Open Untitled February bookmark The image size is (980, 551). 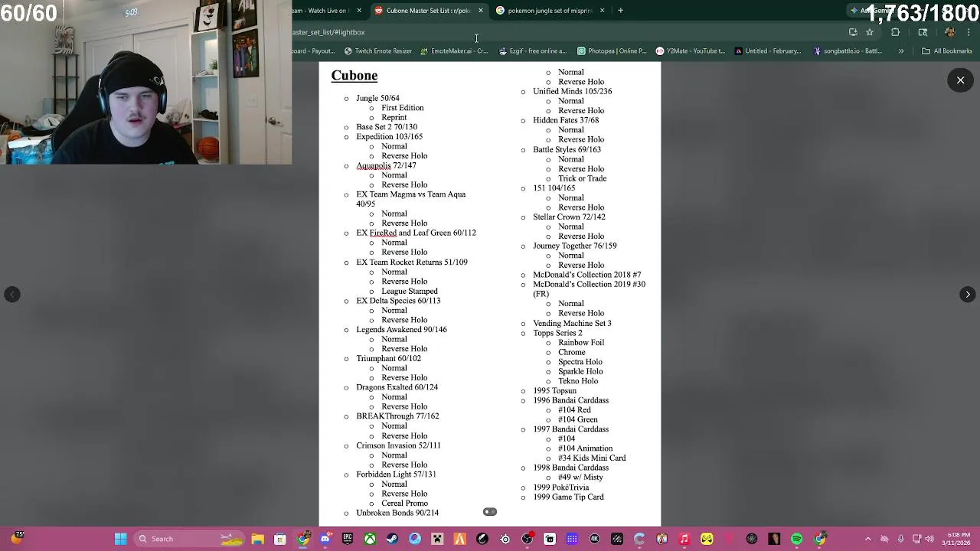(767, 51)
